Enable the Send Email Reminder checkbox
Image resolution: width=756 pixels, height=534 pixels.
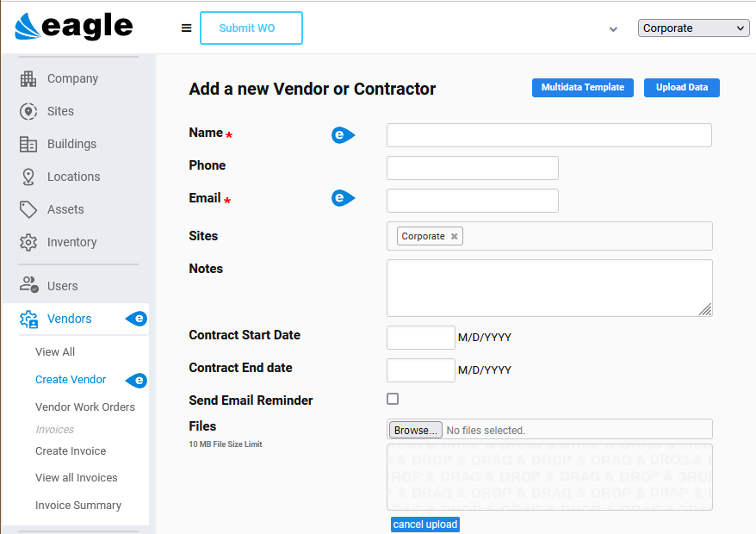coord(393,399)
